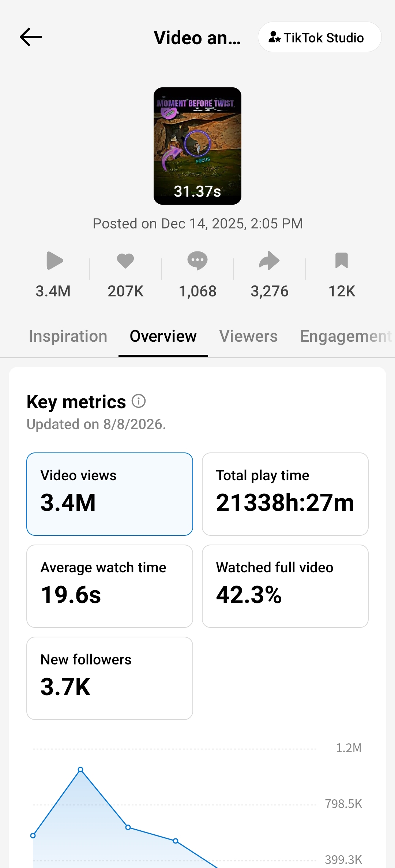
Task: Tap the play views icon
Action: [x=55, y=261]
